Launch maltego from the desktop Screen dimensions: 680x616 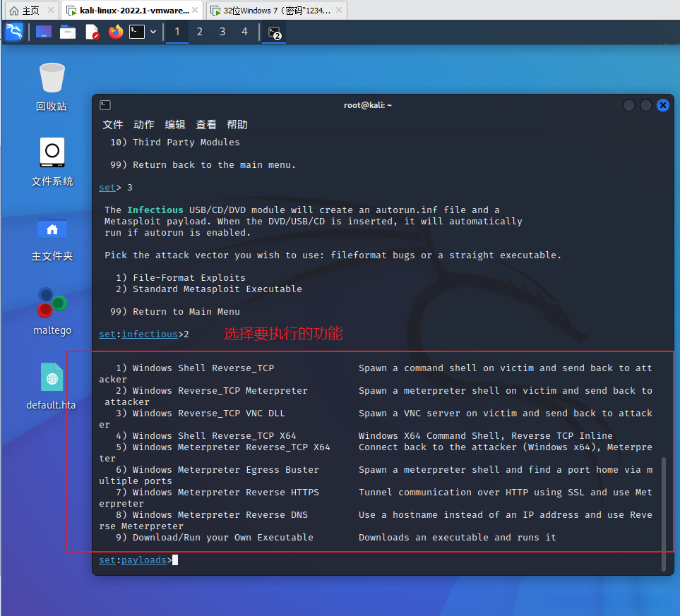pyautogui.click(x=52, y=310)
